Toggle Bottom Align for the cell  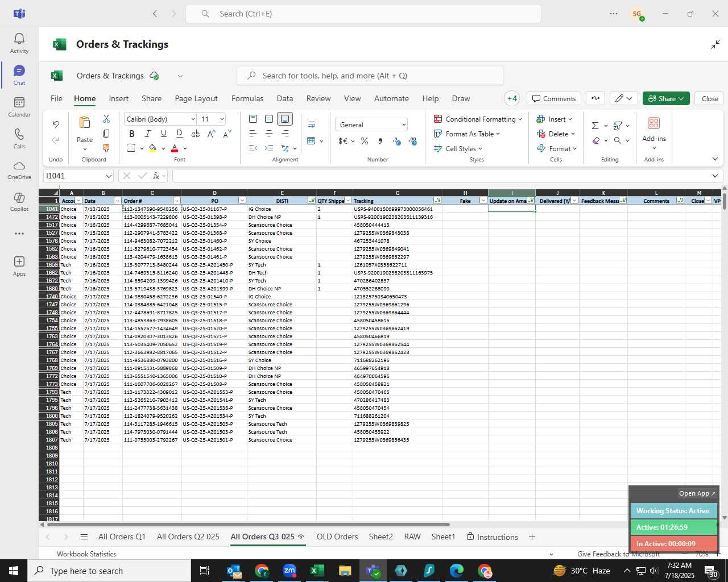(x=285, y=119)
